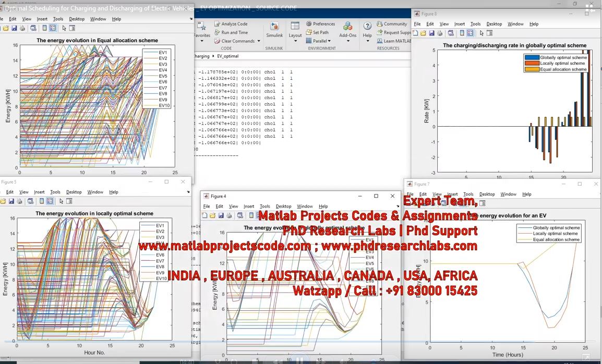
Task: Open the Insert menu in Figure 4
Action: click(x=249, y=207)
